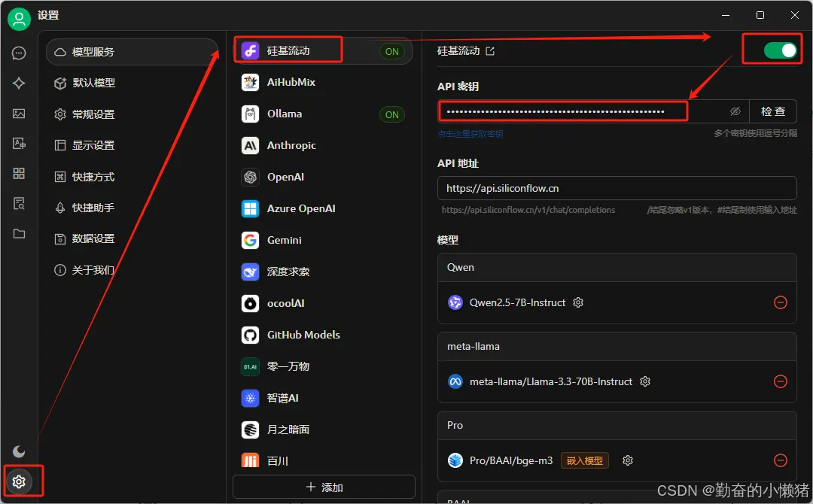
Task: Select GitHub Models provider
Action: click(x=324, y=335)
